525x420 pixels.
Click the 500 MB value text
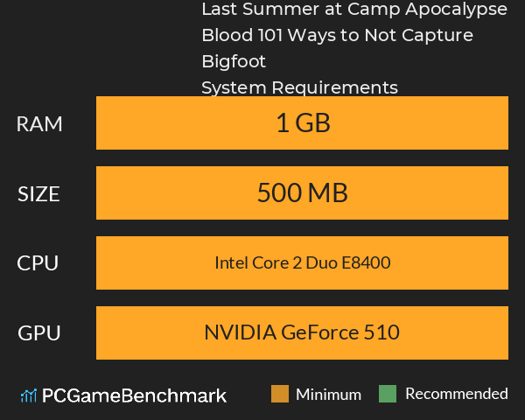coord(303,192)
